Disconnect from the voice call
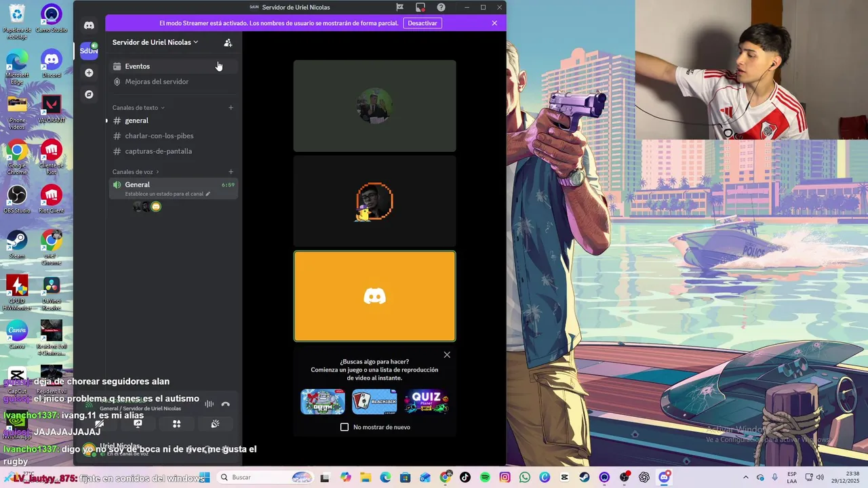868x488 pixels. (x=225, y=404)
